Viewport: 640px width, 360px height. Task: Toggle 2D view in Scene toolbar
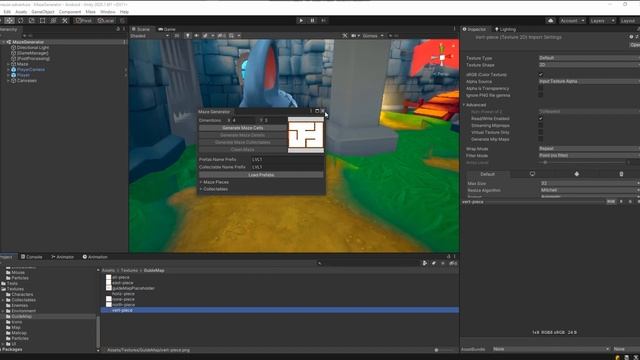coord(177,36)
